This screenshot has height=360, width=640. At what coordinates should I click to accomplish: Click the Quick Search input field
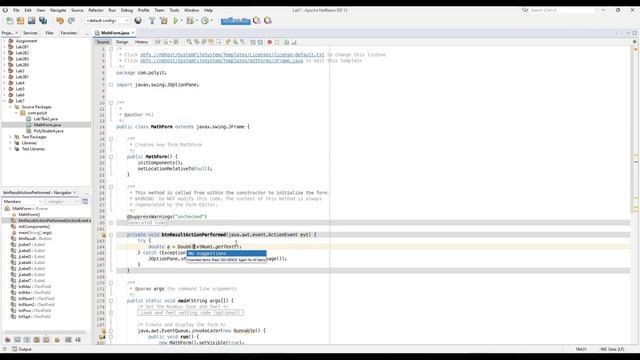pos(561,10)
